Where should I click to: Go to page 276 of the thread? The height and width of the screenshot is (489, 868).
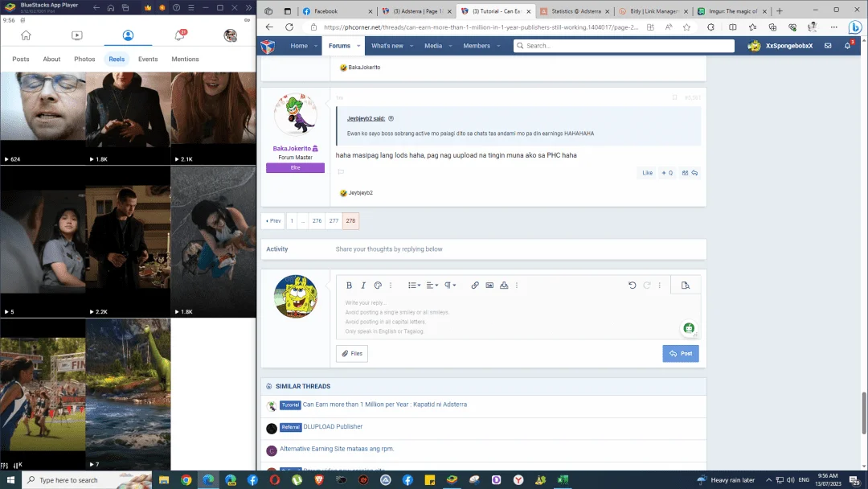317,221
